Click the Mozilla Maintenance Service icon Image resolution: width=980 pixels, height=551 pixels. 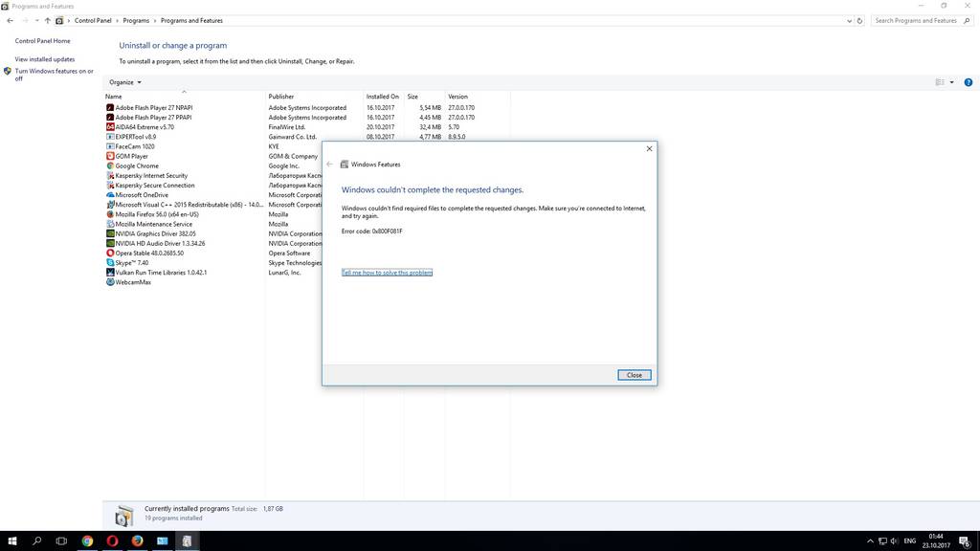click(110, 224)
